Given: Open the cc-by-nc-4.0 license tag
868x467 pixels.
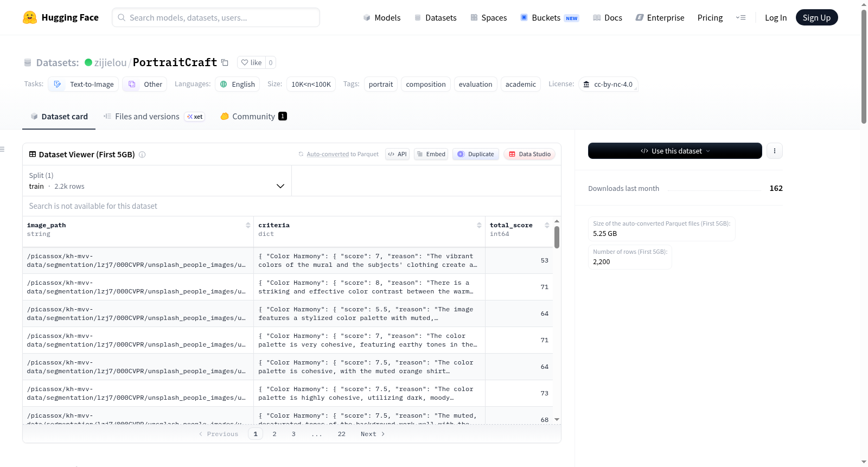Looking at the screenshot, I should (608, 84).
